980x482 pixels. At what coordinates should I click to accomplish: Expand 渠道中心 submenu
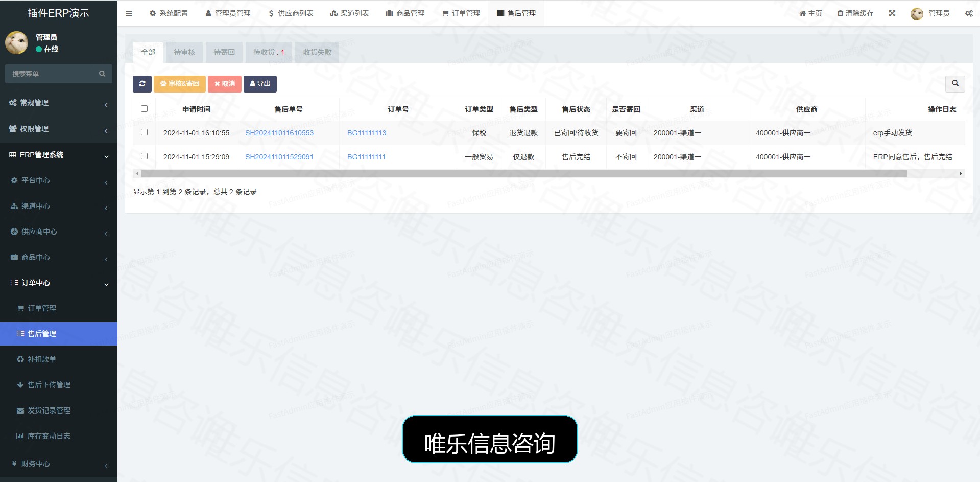[x=59, y=206]
